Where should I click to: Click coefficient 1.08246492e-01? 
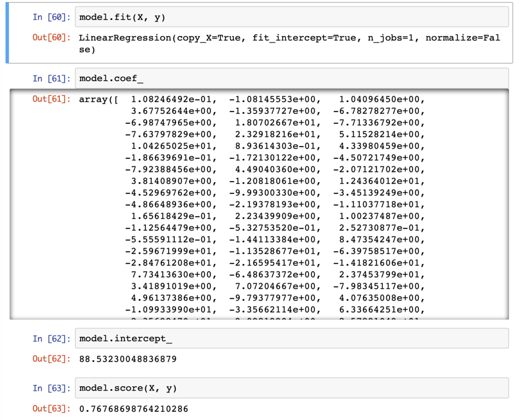click(171, 99)
